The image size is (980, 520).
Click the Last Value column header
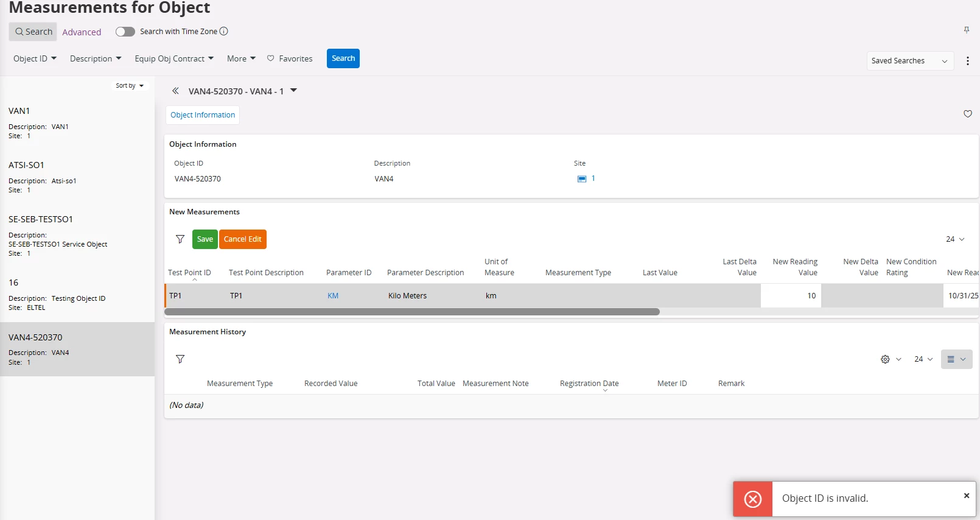click(660, 273)
